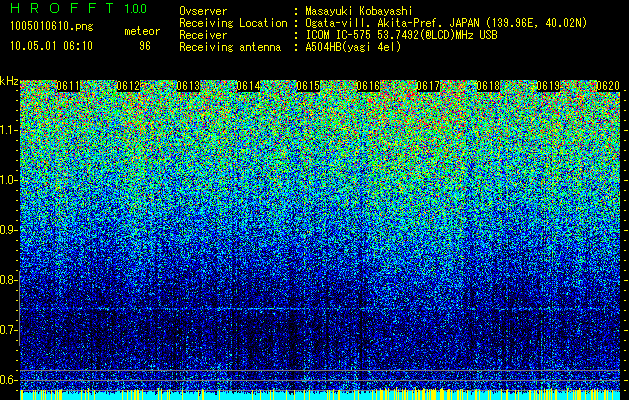Click the date stamp 10.05.01 06:10

click(x=51, y=46)
